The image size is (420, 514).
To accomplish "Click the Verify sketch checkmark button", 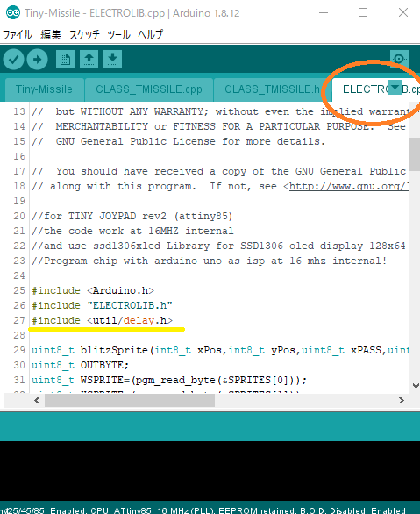I will pyautogui.click(x=13, y=60).
